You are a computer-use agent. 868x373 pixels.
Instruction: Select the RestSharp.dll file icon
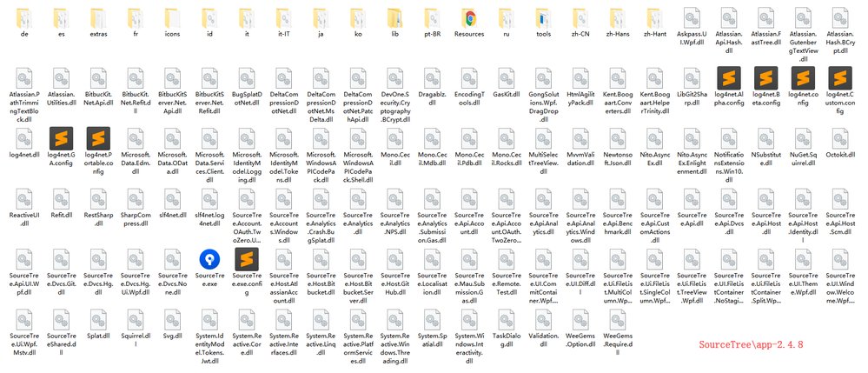(98, 199)
